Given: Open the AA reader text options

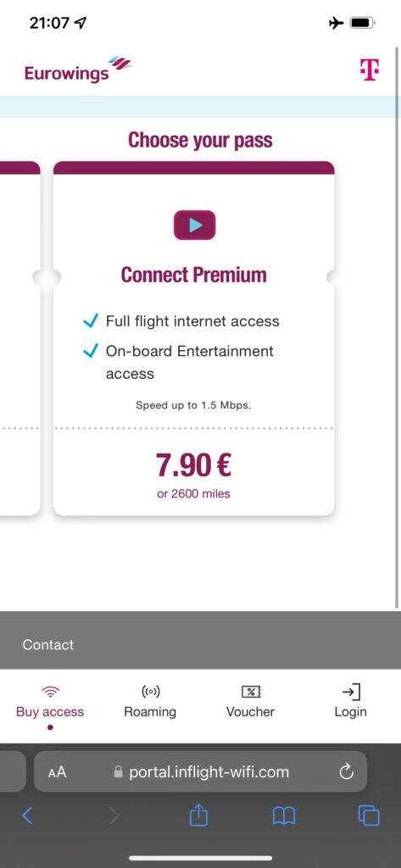Looking at the screenshot, I should (x=57, y=771).
